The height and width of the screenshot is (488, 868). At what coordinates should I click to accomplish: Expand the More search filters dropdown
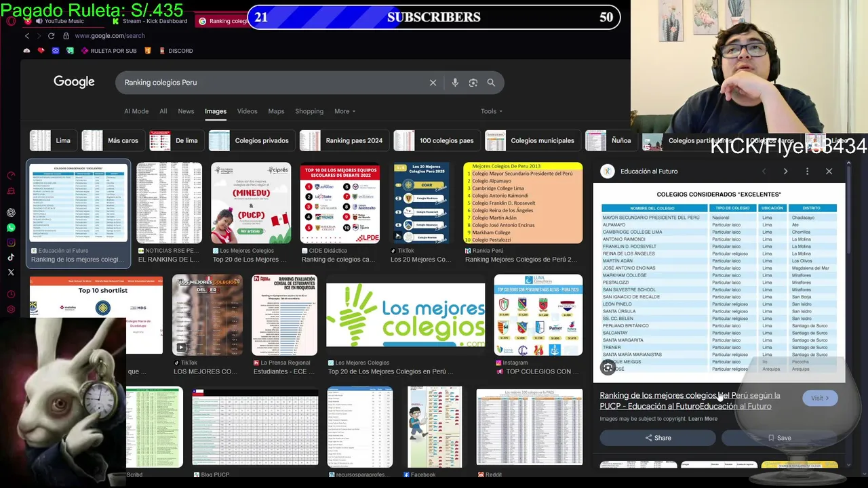344,111
